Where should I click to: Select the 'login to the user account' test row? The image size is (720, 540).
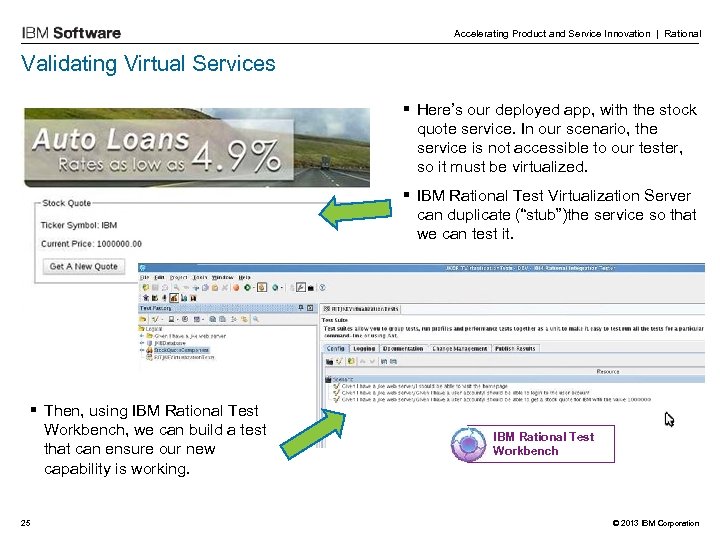point(461,393)
